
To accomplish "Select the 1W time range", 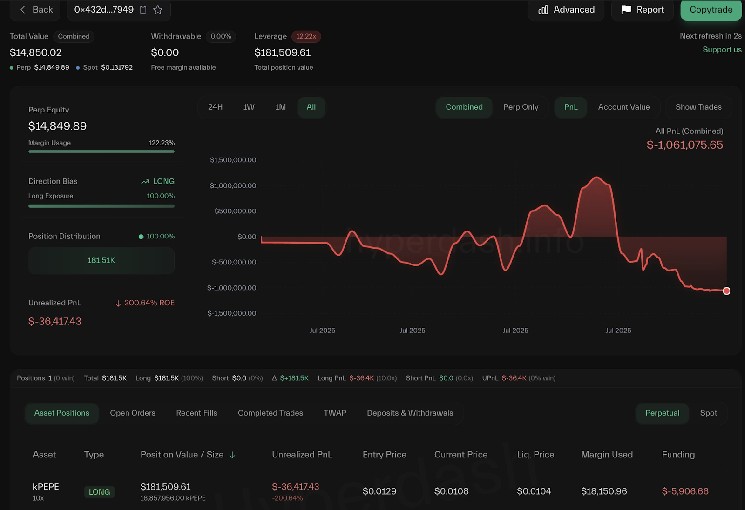I will 248,107.
